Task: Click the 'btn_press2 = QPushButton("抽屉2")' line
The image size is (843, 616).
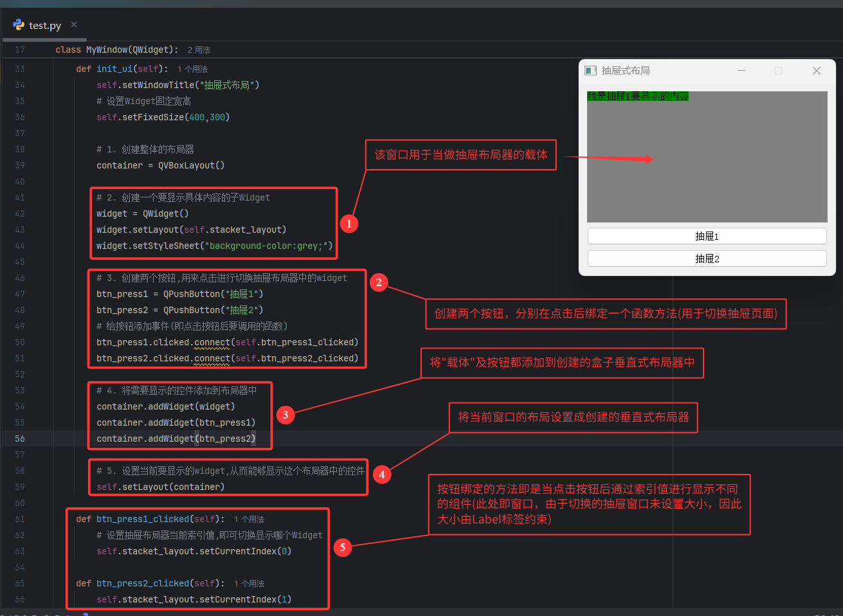Action: coord(180,310)
